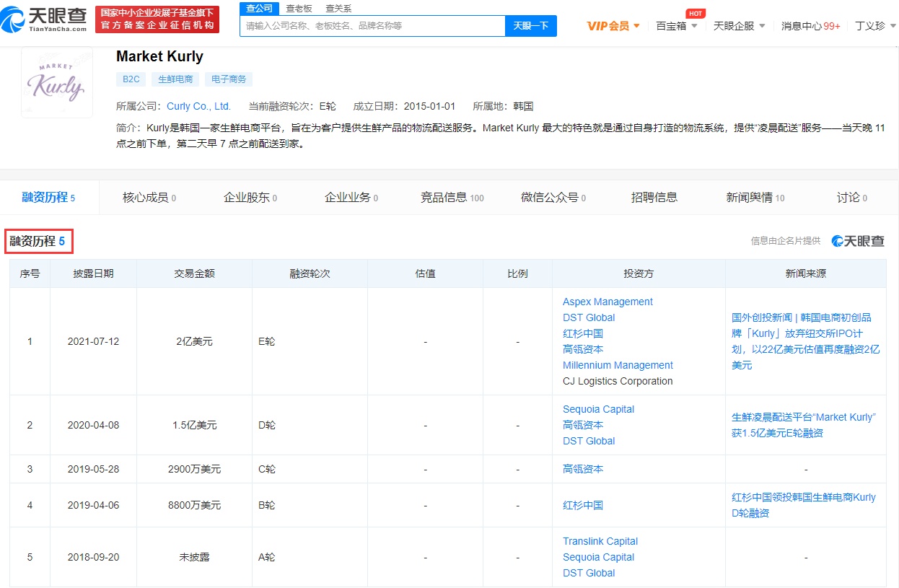Select the 融资历程 tab
The height and width of the screenshot is (588, 899).
(48, 198)
